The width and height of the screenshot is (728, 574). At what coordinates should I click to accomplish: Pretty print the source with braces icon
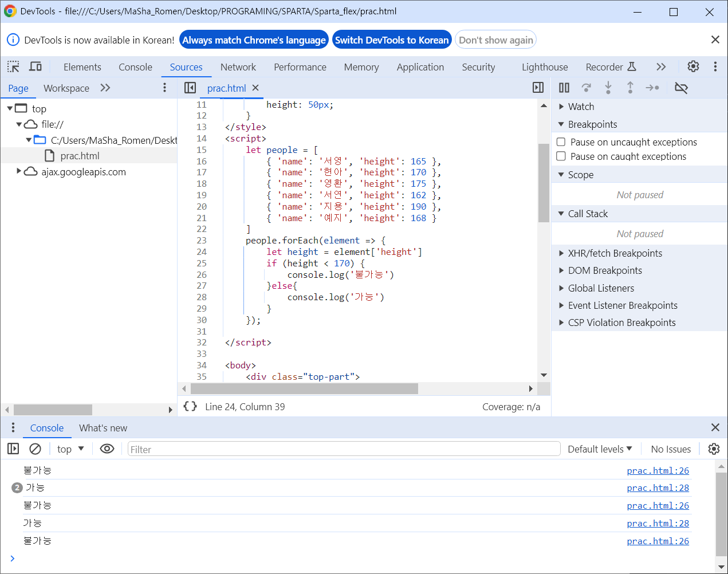pos(190,406)
